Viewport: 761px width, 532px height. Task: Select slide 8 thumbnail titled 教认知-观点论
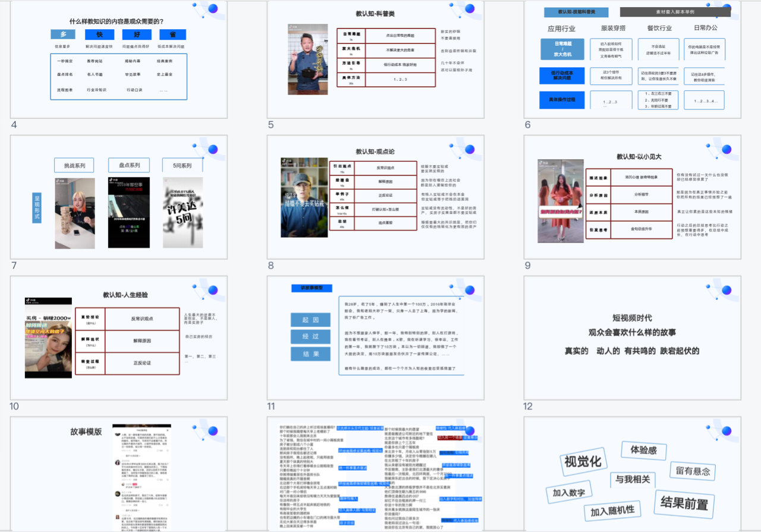pyautogui.click(x=376, y=197)
